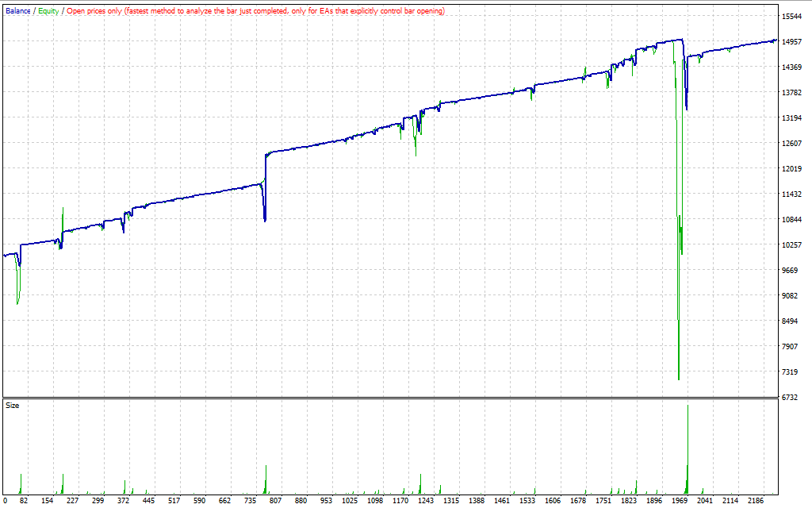This screenshot has height=508, width=812.
Task: Click the green equity dip near chart start
Action: tap(18, 302)
